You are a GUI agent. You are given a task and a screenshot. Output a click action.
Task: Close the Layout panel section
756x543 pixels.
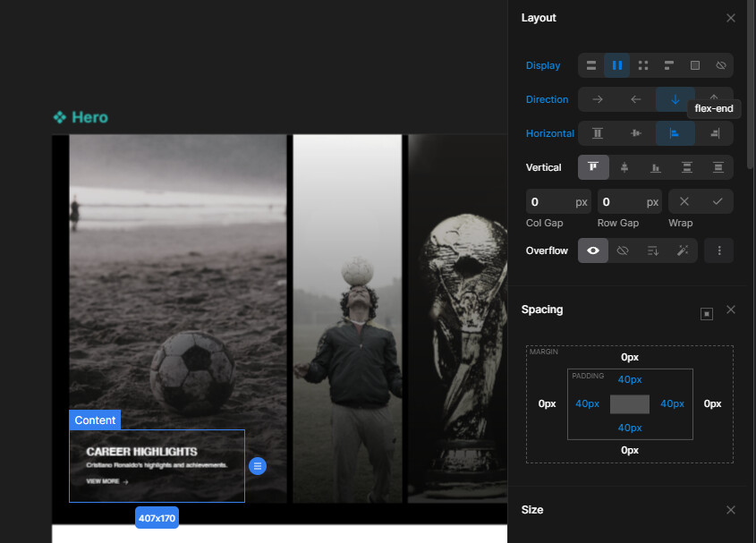coord(731,18)
